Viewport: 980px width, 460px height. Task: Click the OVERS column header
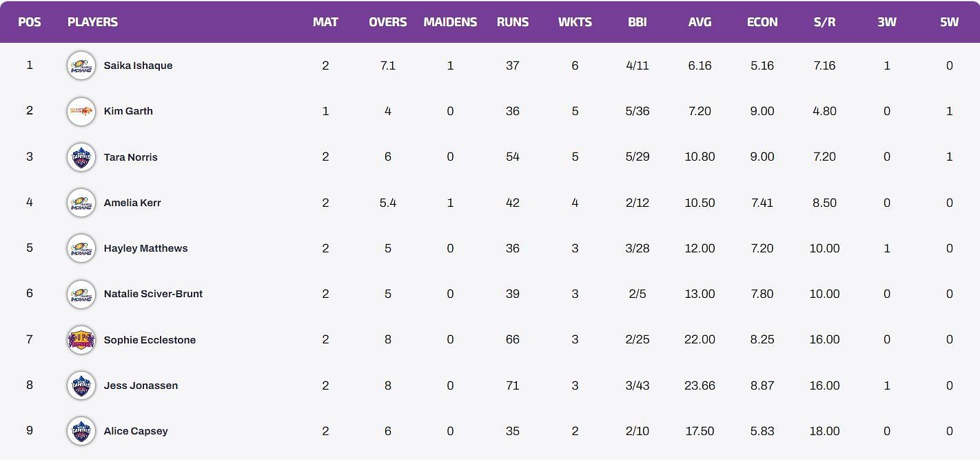[x=387, y=22]
